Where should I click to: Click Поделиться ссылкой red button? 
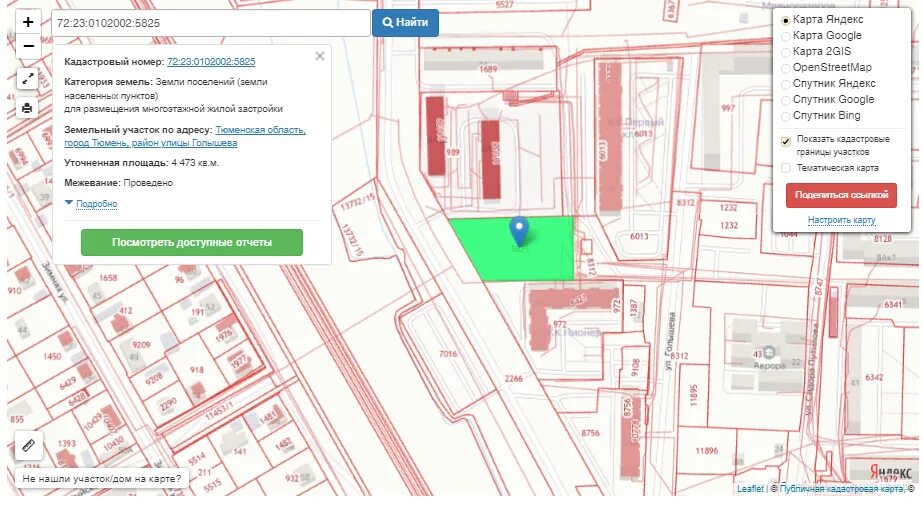[841, 195]
